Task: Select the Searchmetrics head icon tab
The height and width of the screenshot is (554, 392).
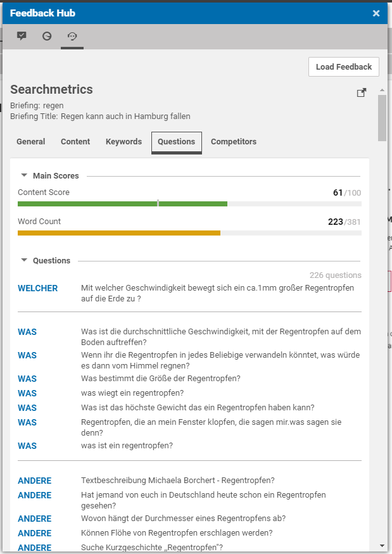Action: [72, 36]
